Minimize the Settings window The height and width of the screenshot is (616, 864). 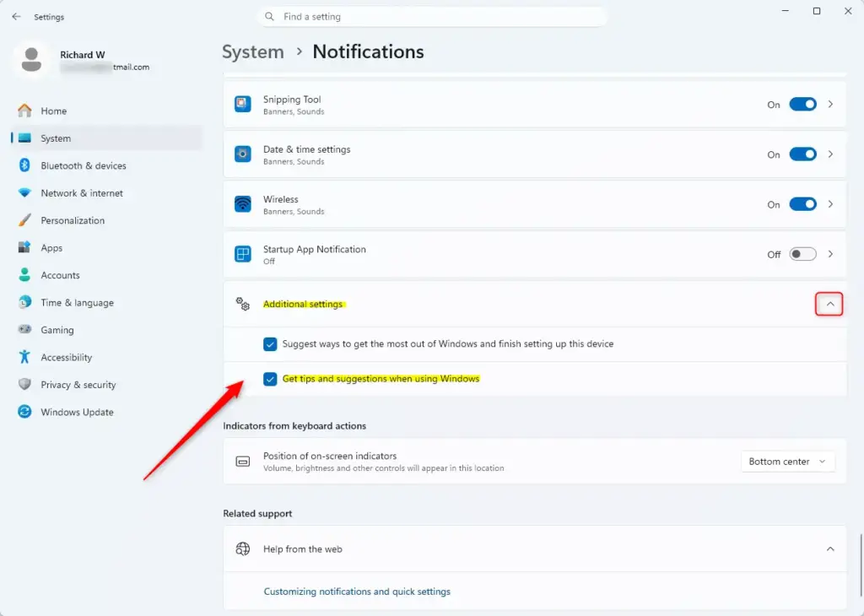point(786,11)
